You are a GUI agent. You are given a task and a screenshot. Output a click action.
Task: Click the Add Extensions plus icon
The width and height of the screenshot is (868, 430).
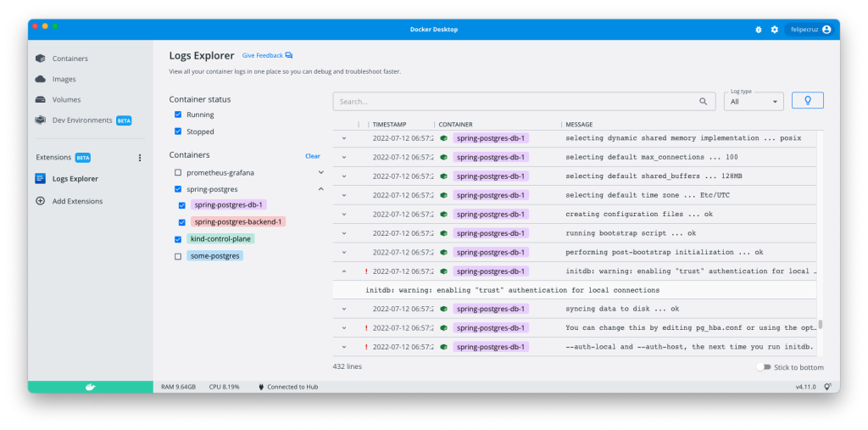40,201
